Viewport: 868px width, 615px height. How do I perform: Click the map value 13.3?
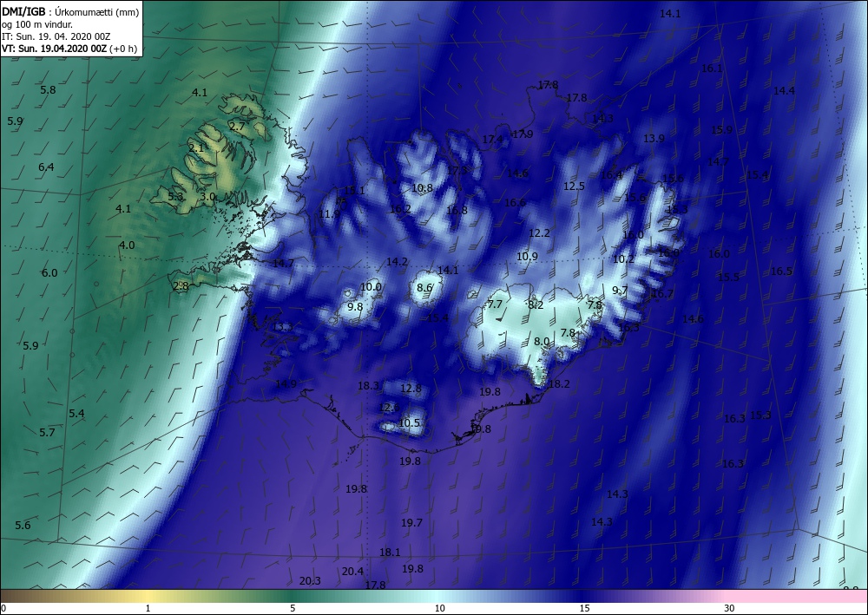point(283,326)
